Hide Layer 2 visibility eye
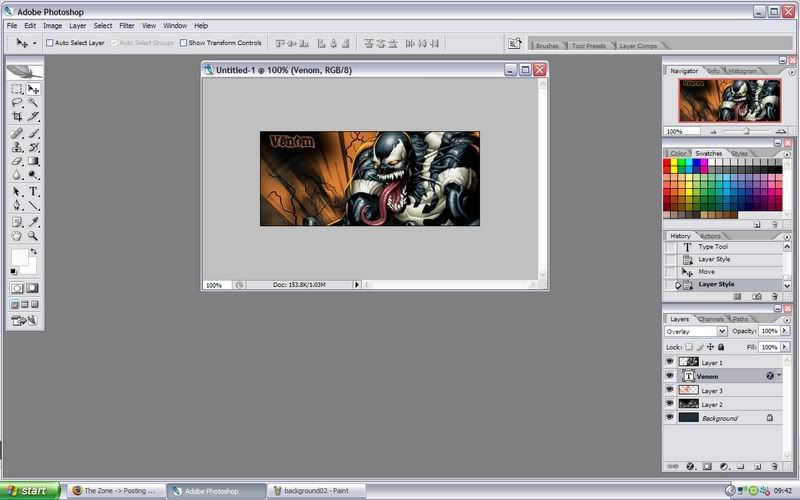The height and width of the screenshot is (500, 800). coord(669,404)
